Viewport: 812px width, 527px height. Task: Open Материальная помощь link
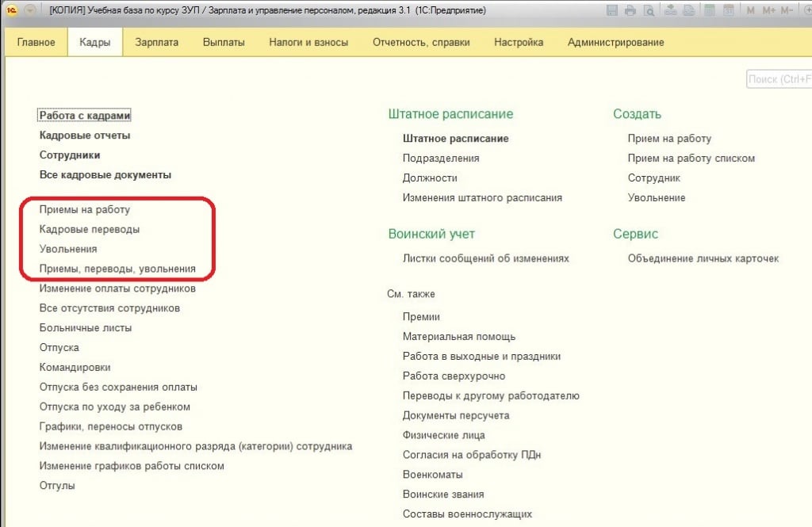pyautogui.click(x=459, y=337)
